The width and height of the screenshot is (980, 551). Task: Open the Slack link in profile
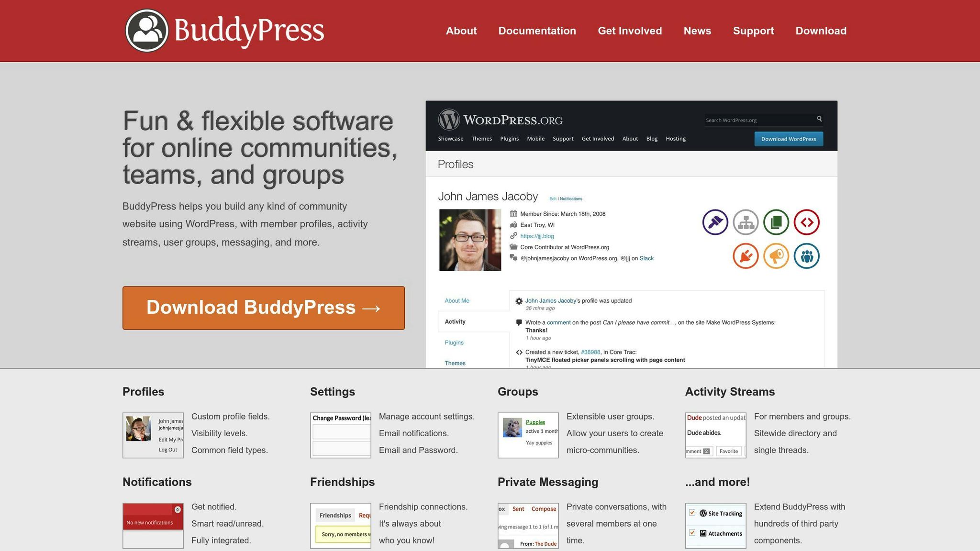(646, 258)
